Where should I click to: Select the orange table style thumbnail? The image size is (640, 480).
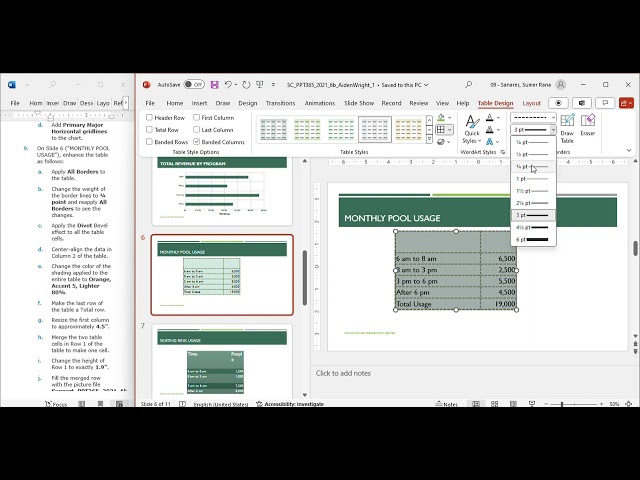(x=408, y=130)
